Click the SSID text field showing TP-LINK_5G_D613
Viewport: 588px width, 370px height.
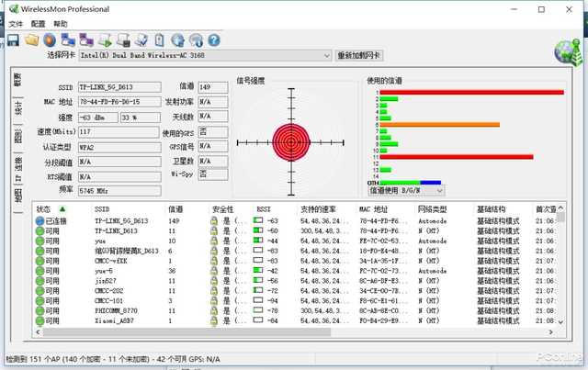119,87
